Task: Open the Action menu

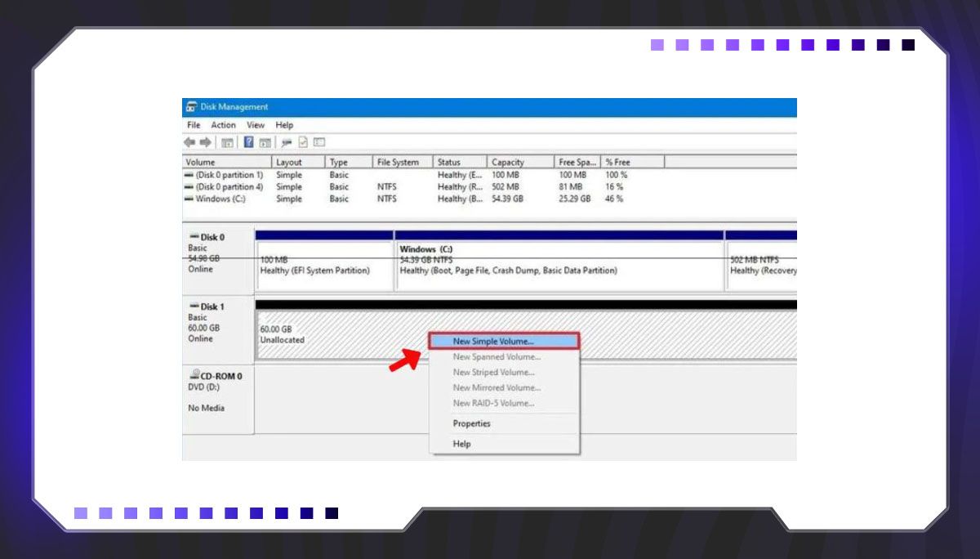Action: [x=223, y=125]
